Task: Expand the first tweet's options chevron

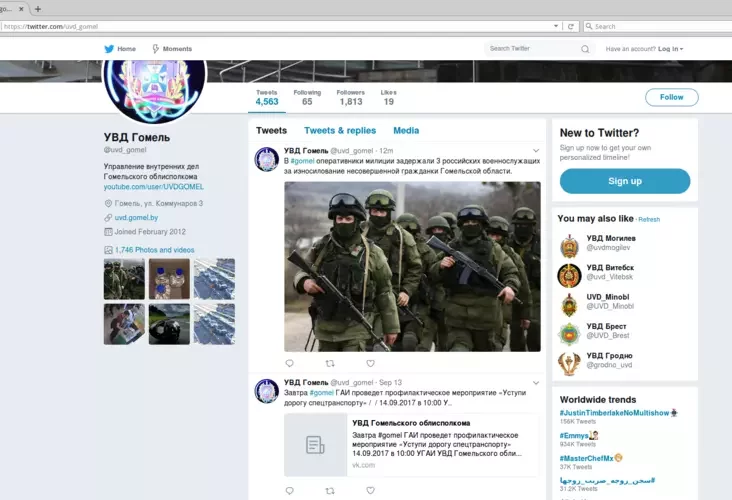Action: (x=535, y=150)
